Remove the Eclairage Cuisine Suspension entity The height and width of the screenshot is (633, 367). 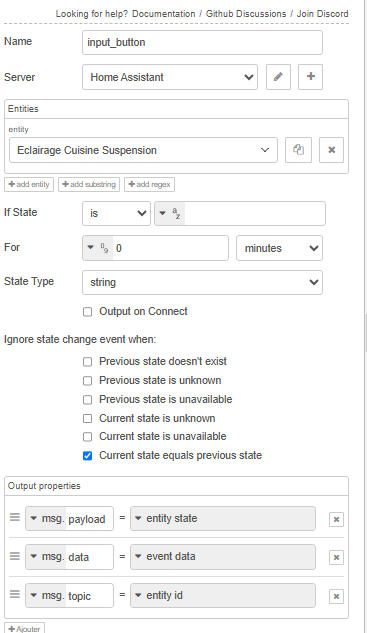[x=331, y=150]
